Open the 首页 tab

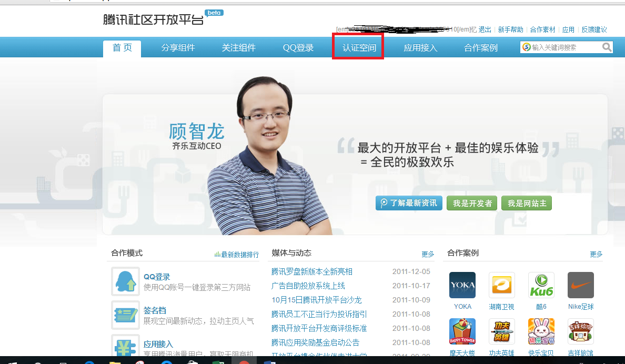[x=122, y=48]
